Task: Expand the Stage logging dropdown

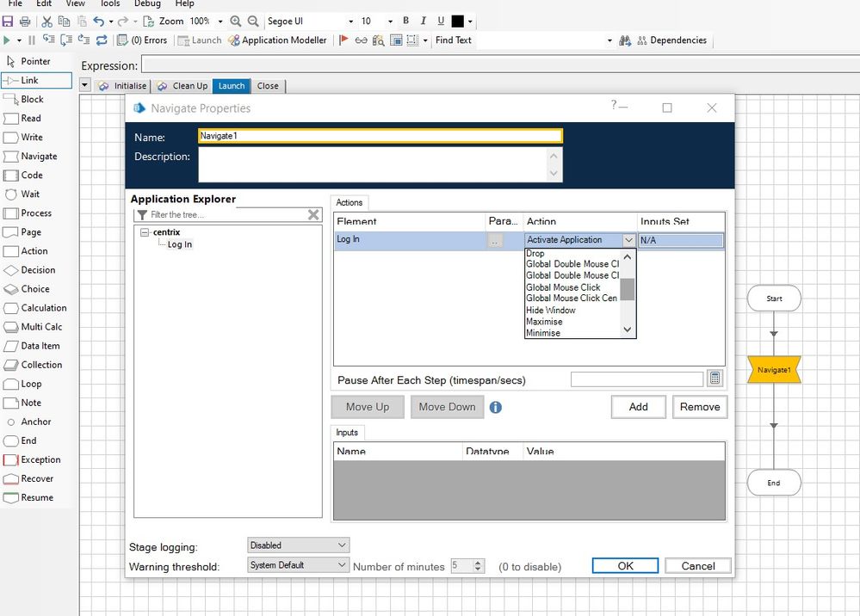Action: point(342,545)
